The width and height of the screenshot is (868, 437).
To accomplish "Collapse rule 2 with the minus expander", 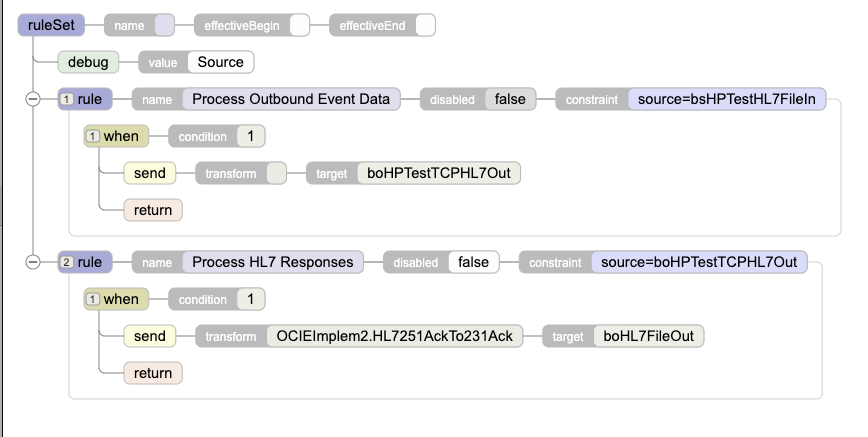I will pyautogui.click(x=33, y=262).
